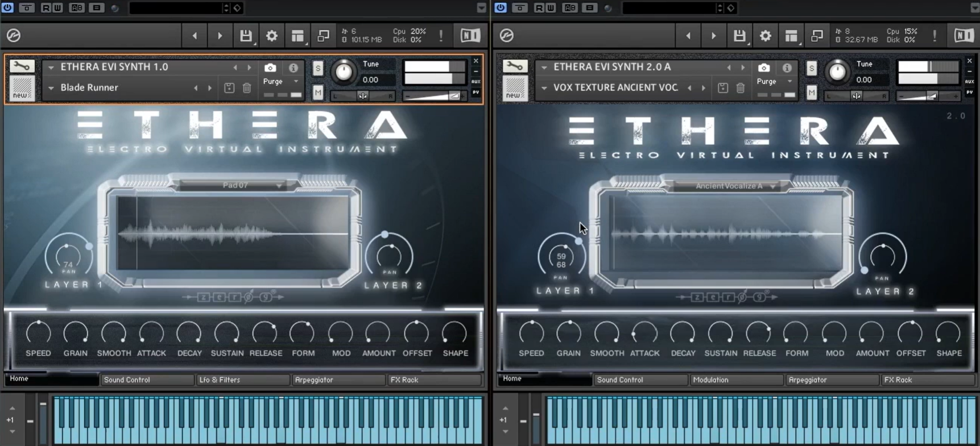Open save menu in right Kontakt toolbar
Image resolution: width=980 pixels, height=446 pixels.
tap(739, 36)
